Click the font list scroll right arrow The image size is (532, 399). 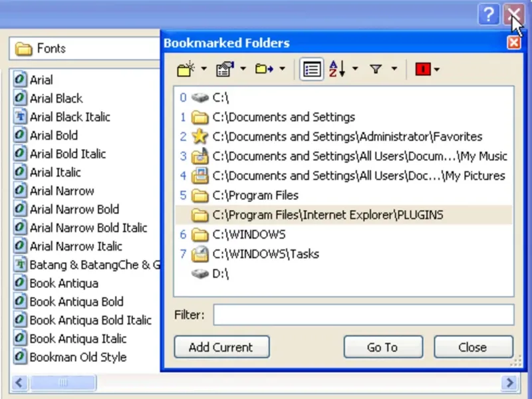coord(510,383)
